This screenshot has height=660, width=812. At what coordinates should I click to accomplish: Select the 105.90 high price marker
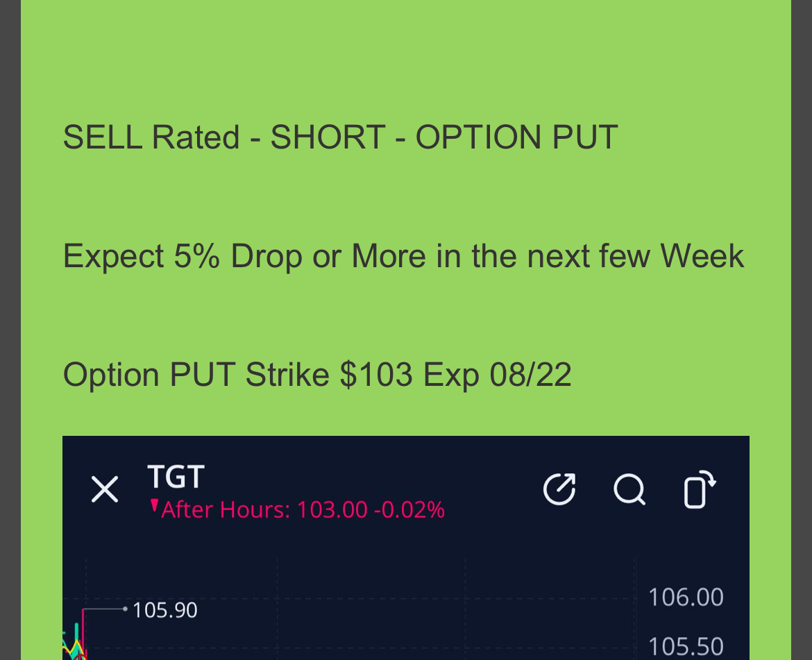[164, 610]
